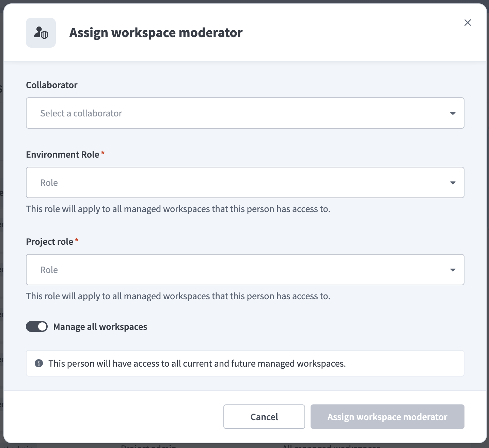Click the red asterisk beside Project role
Image resolution: width=489 pixels, height=448 pixels.
point(76,241)
